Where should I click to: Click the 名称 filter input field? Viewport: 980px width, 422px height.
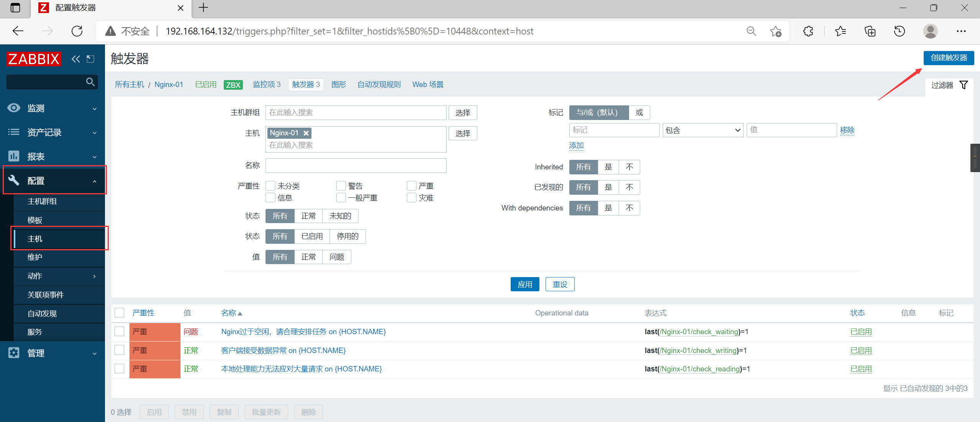point(356,166)
